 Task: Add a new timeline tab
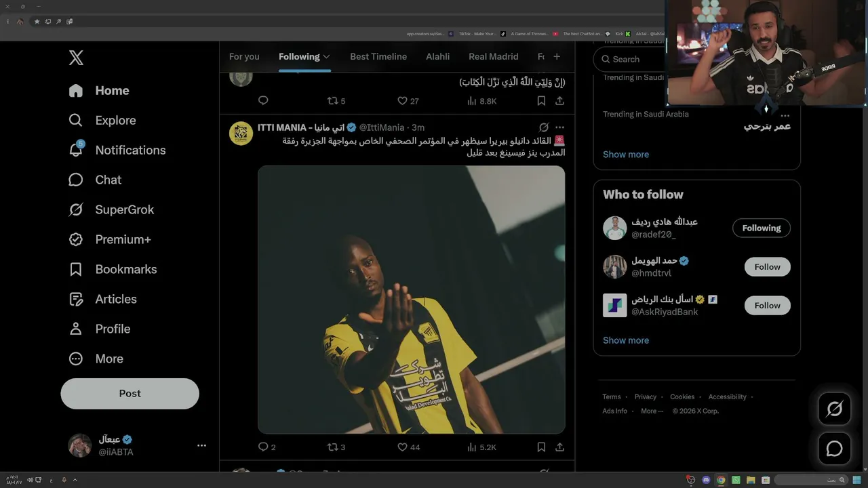click(557, 57)
